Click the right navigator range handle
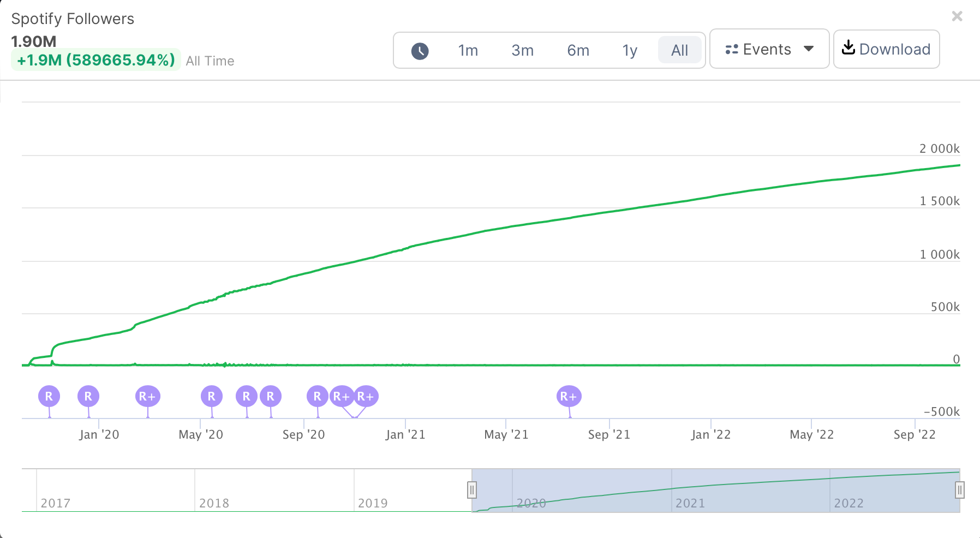980x538 pixels. (959, 490)
